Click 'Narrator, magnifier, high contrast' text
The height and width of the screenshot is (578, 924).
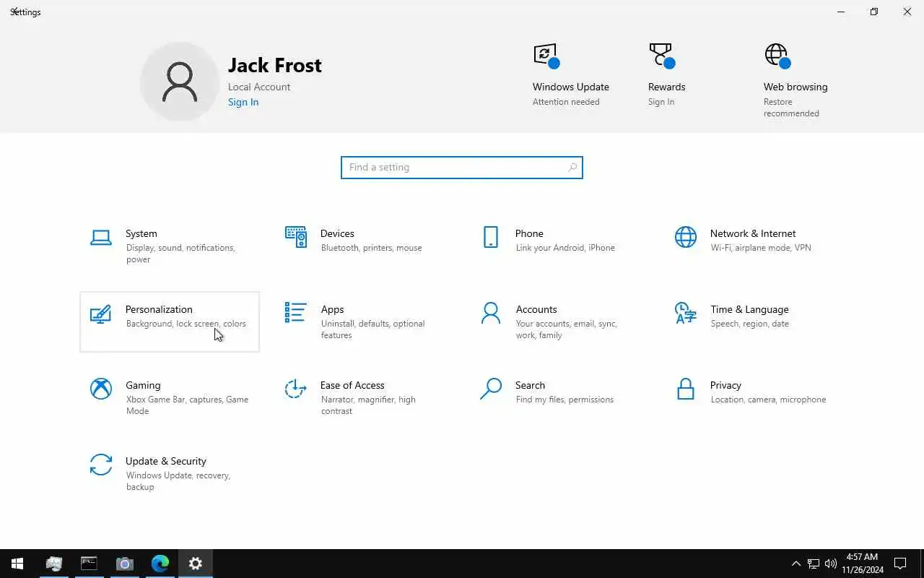pyautogui.click(x=368, y=405)
